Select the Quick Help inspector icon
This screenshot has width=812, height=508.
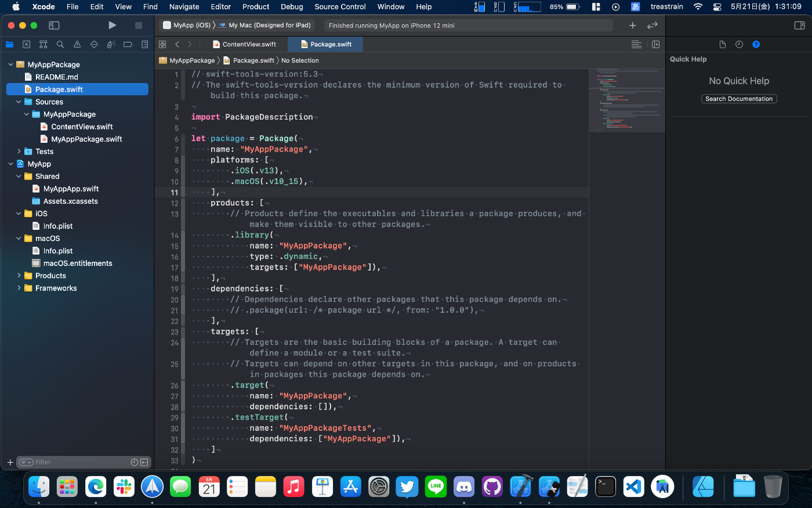pos(756,44)
